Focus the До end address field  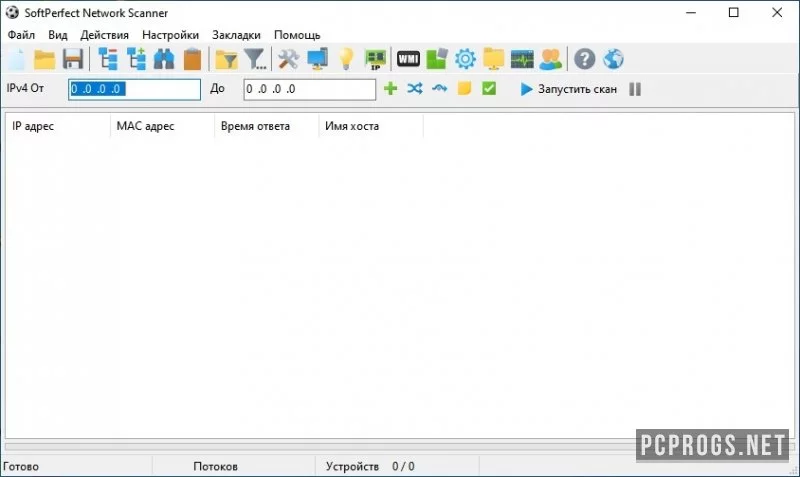(310, 89)
